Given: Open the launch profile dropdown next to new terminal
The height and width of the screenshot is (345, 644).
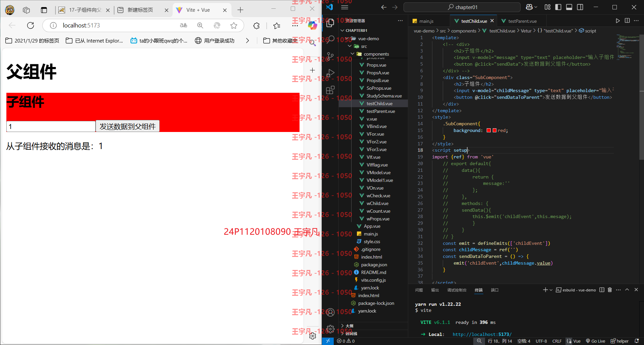Looking at the screenshot, I should (x=551, y=290).
